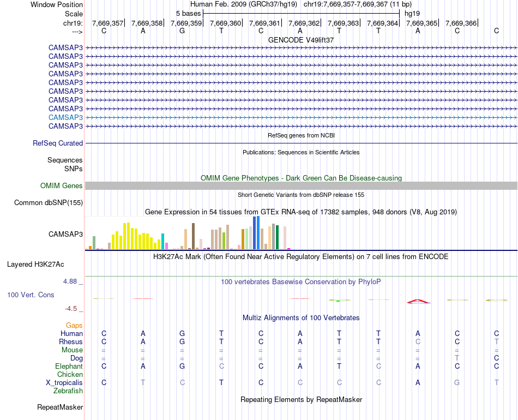Click the Gaps row label
This screenshot has width=518, height=420.
pos(74,326)
